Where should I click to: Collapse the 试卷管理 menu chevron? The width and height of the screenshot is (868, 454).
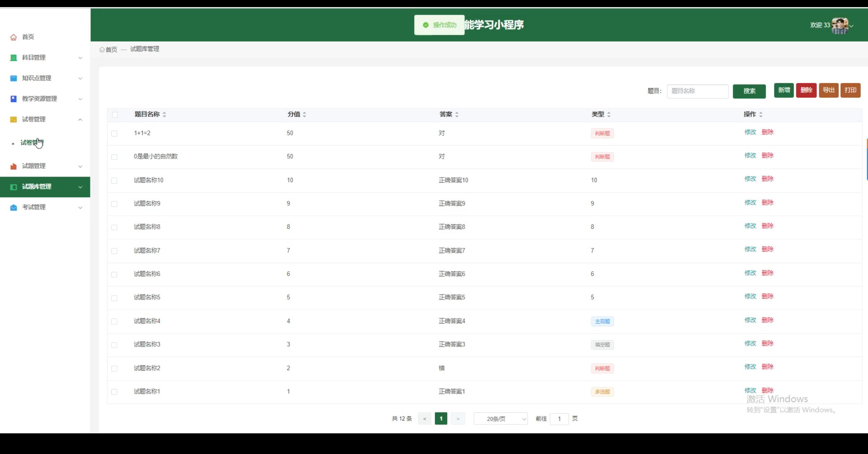point(80,120)
